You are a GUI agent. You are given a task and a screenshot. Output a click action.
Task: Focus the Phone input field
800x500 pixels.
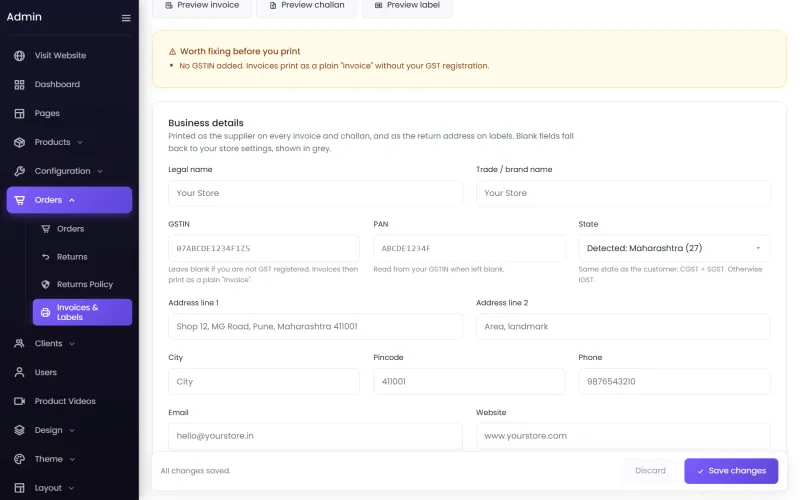(x=674, y=382)
